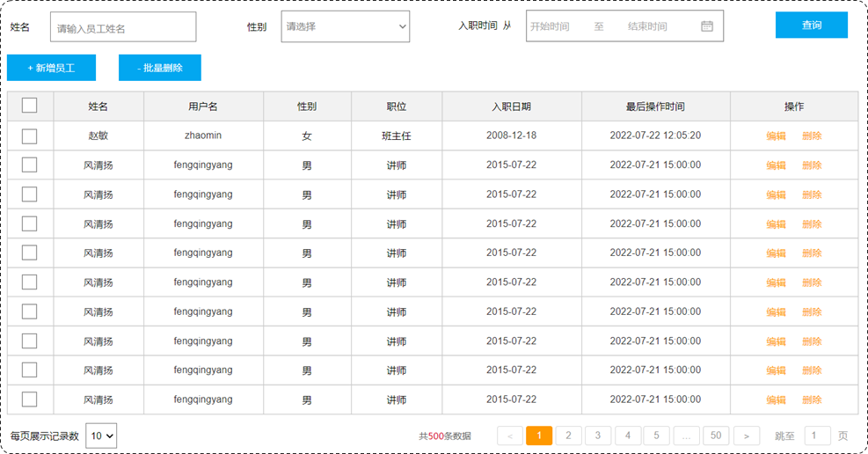Click the position cell 班主任
This screenshot has width=868, height=454.
[397, 135]
